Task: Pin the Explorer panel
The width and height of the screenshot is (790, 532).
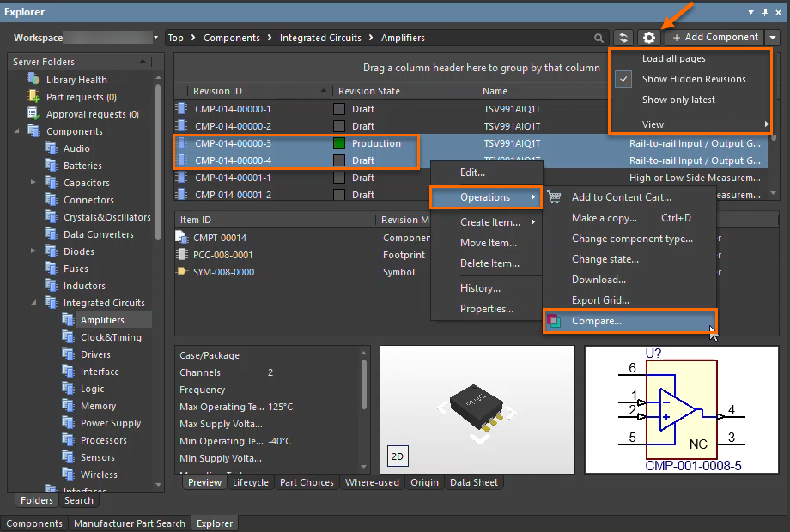Action: point(764,11)
